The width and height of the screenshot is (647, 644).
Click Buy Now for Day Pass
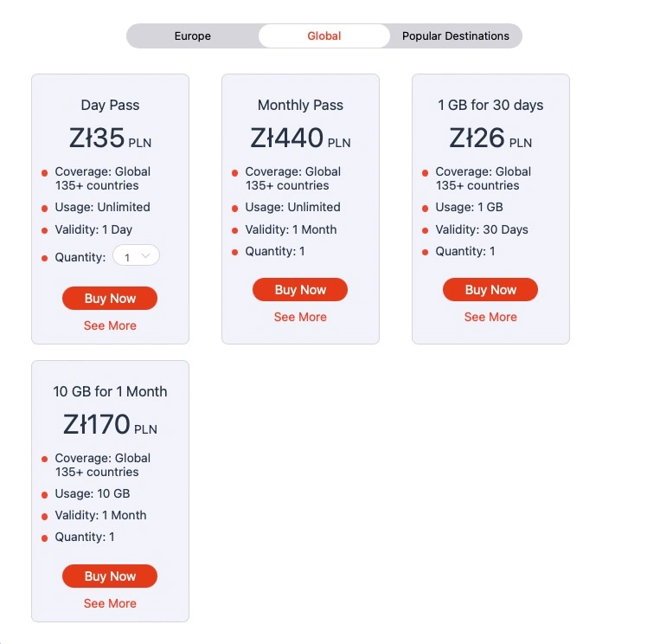tap(110, 298)
